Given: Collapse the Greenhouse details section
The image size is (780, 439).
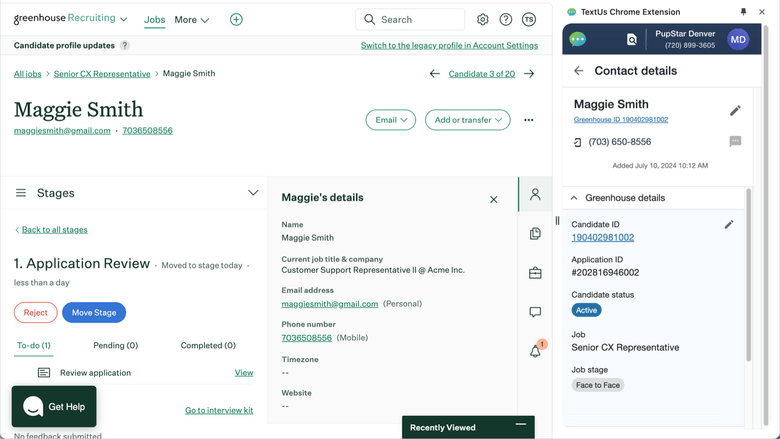Looking at the screenshot, I should pyautogui.click(x=574, y=198).
